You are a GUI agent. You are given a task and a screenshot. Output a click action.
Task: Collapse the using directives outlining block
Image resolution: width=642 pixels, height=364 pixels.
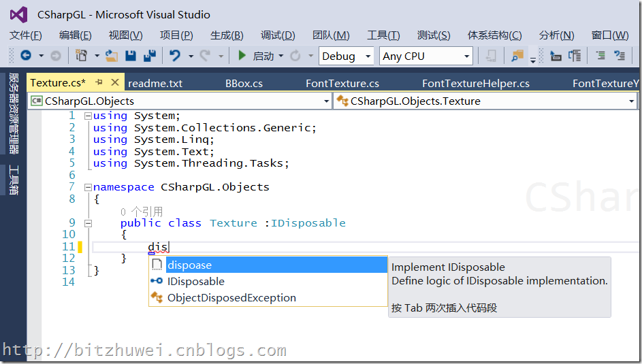click(x=88, y=116)
